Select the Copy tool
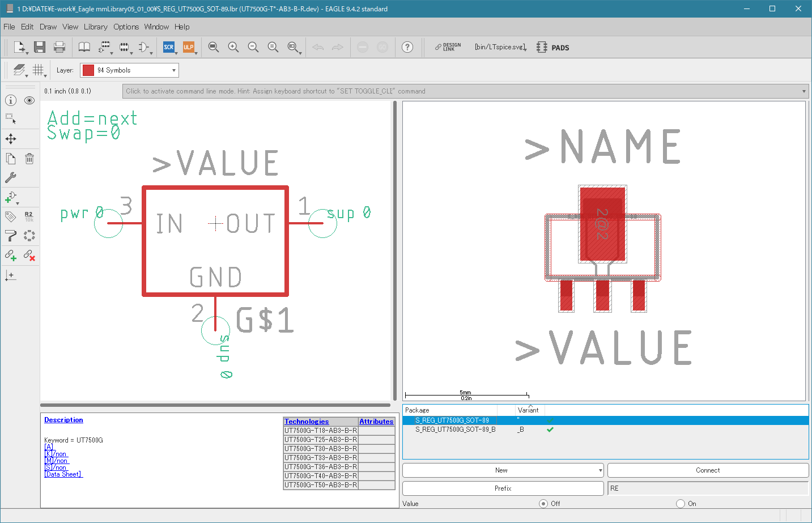Image resolution: width=812 pixels, height=523 pixels. pos(11,159)
